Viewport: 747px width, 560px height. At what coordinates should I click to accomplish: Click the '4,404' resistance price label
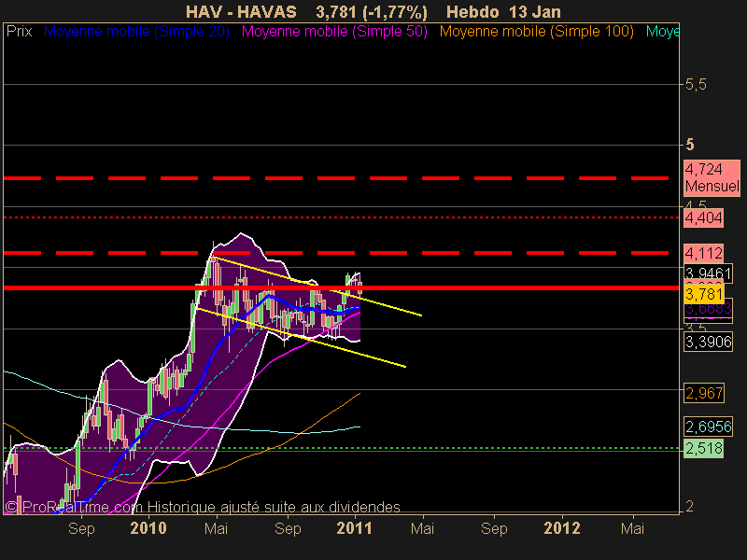pyautogui.click(x=704, y=218)
